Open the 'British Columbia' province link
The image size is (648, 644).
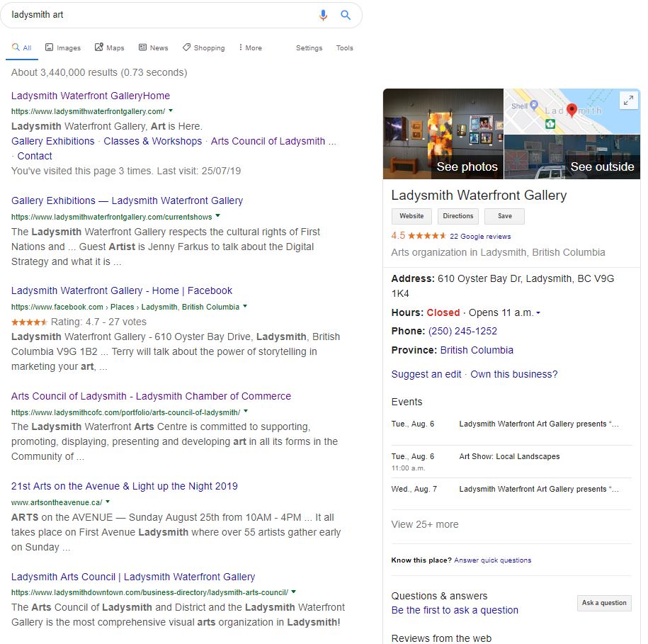477,351
